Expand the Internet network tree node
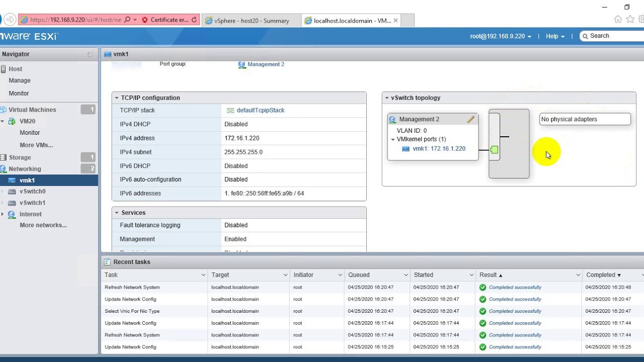 tap(3, 214)
